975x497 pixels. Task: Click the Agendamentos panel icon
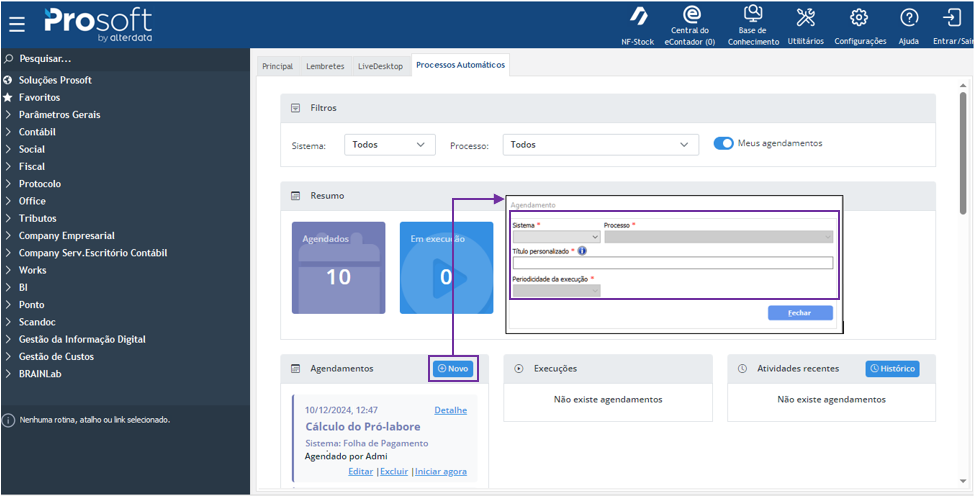(x=296, y=369)
